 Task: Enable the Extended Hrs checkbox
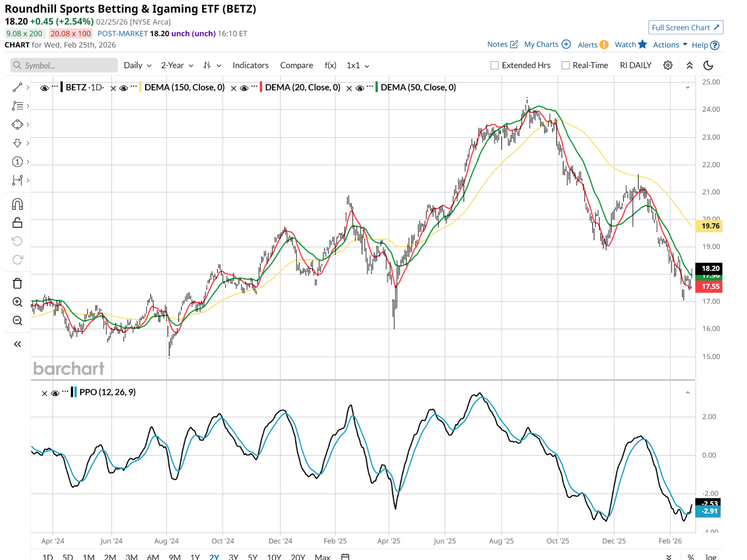pyautogui.click(x=494, y=65)
